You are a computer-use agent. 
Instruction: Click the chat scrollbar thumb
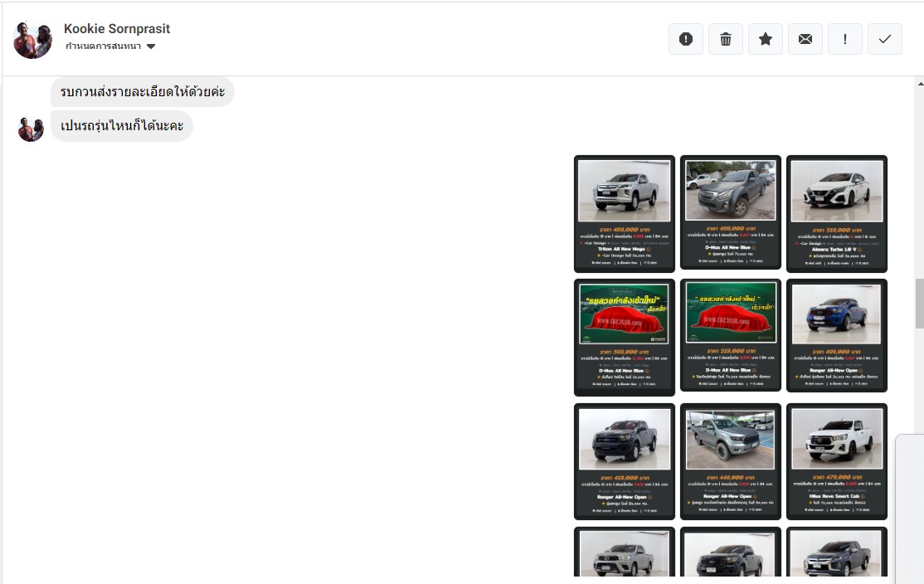[919, 304]
